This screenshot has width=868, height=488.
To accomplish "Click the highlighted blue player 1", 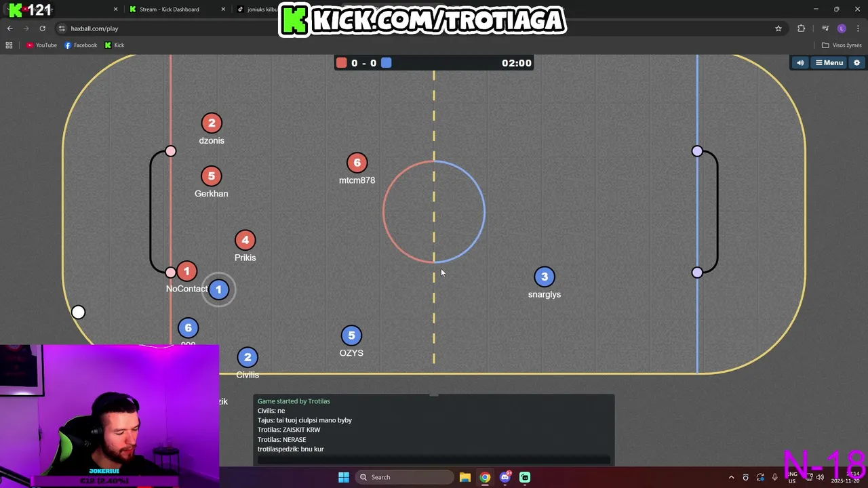I will [218, 289].
